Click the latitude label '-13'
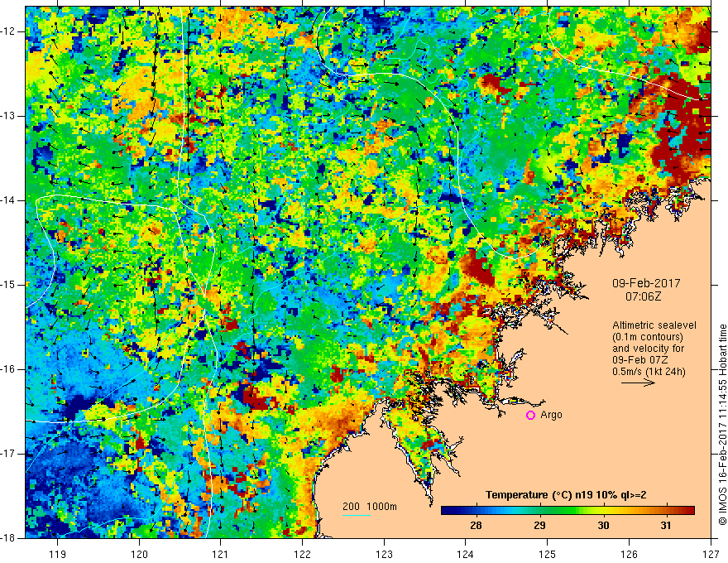The width and height of the screenshot is (728, 563). 8,116
